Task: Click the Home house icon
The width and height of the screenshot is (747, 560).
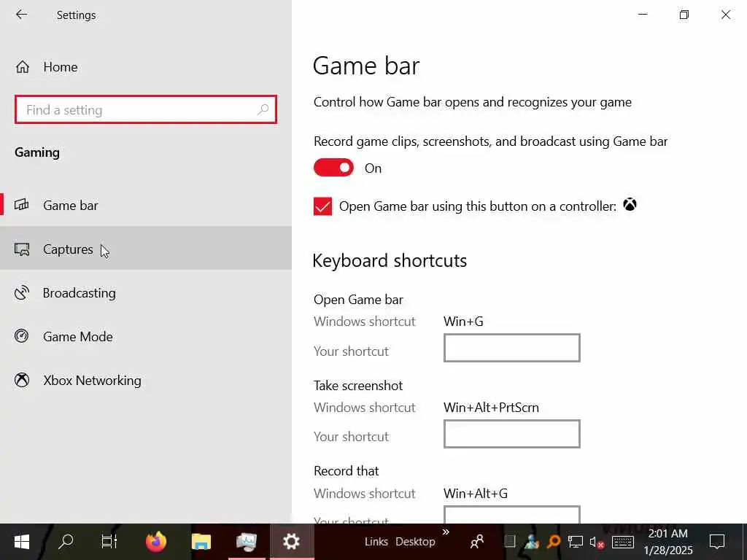Action: [x=23, y=67]
